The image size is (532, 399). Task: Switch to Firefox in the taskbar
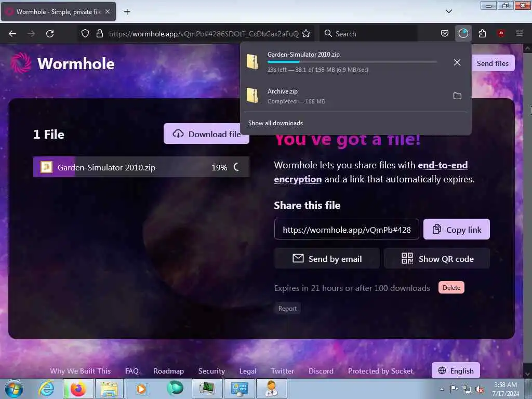point(78,389)
